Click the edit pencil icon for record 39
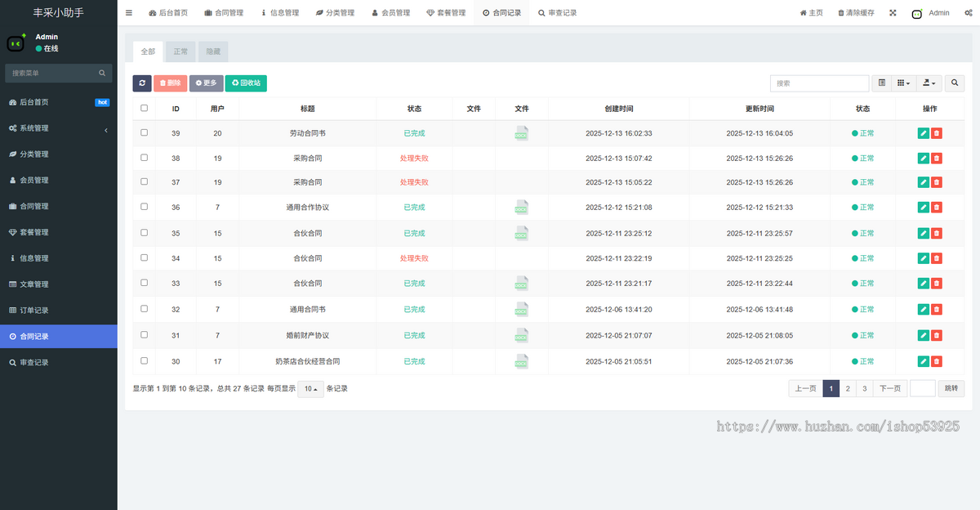 (923, 133)
